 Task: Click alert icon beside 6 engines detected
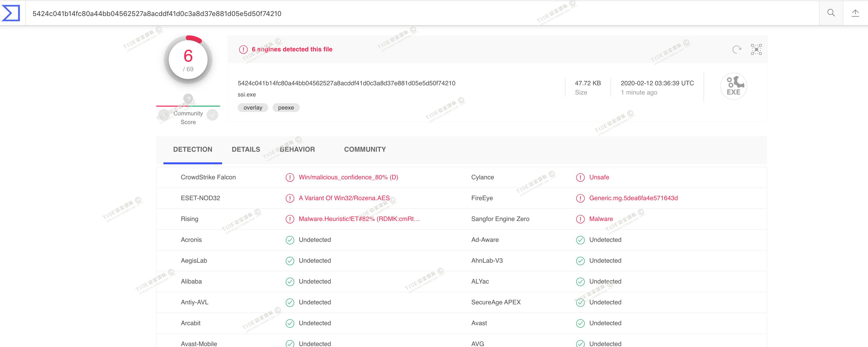(243, 49)
